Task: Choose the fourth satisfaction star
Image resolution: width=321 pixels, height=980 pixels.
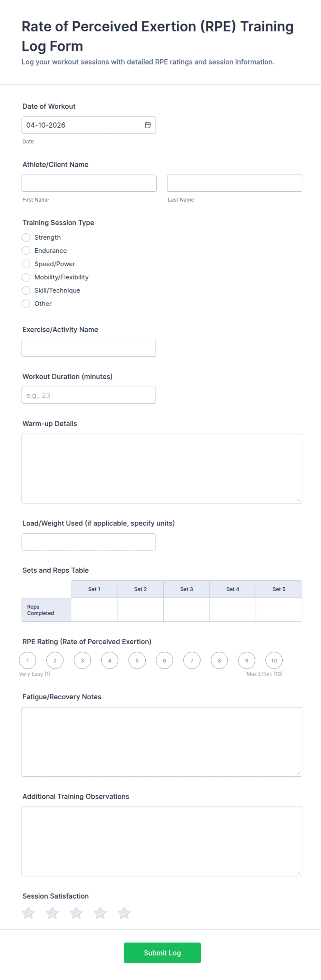Action: (x=100, y=912)
